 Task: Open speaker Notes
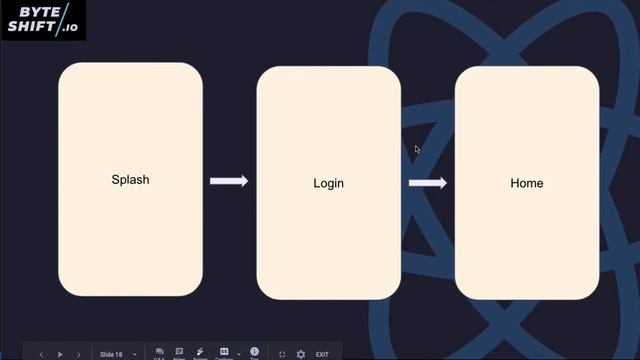(x=179, y=353)
